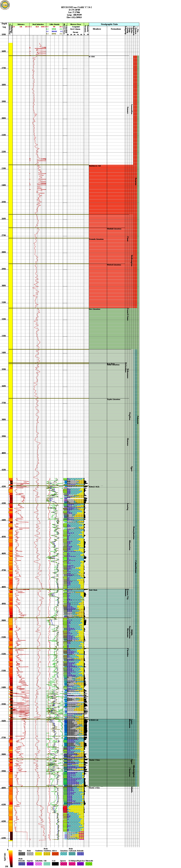Click the Missourian stage label
This screenshot has height=868, width=181.
129,545
